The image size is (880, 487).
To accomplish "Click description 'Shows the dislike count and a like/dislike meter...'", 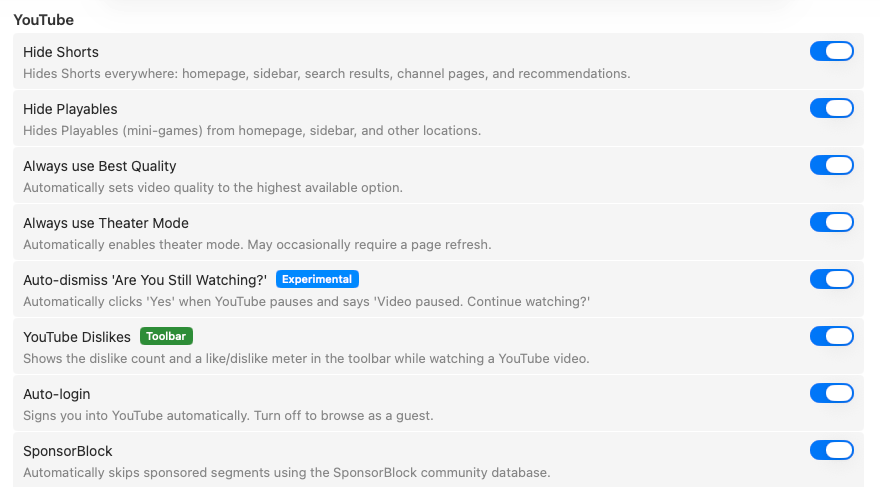I will tap(306, 359).
